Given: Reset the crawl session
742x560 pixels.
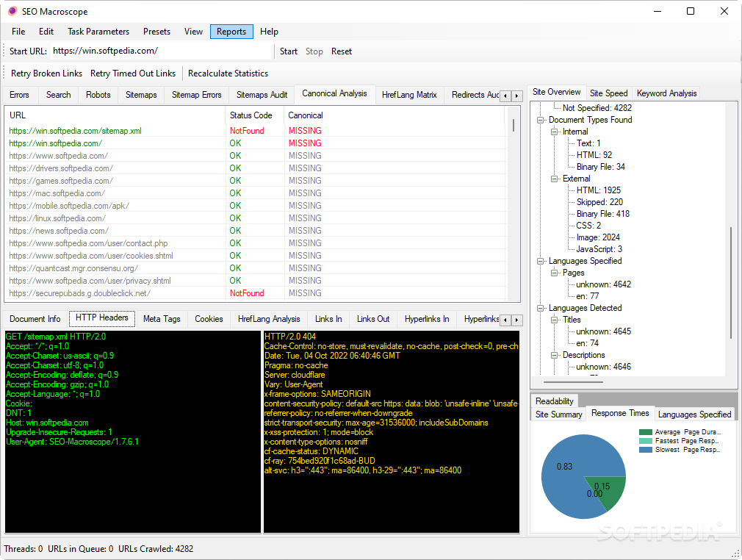Looking at the screenshot, I should (342, 51).
